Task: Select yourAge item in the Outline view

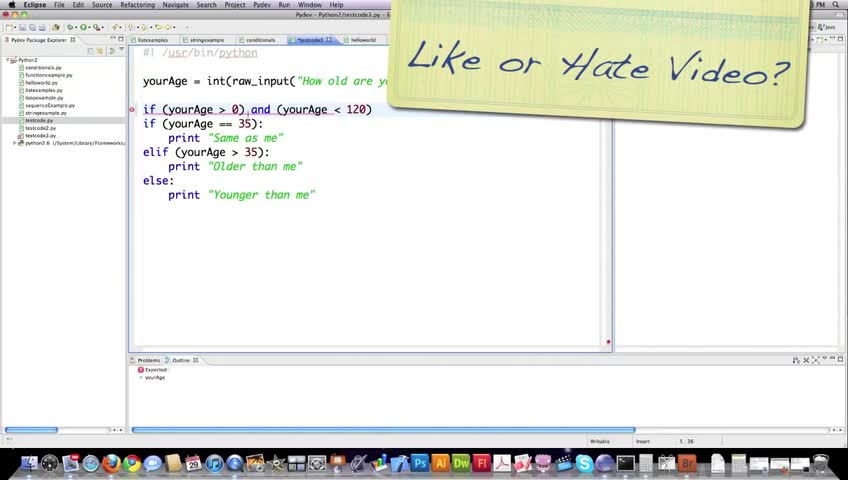Action: tap(152, 377)
